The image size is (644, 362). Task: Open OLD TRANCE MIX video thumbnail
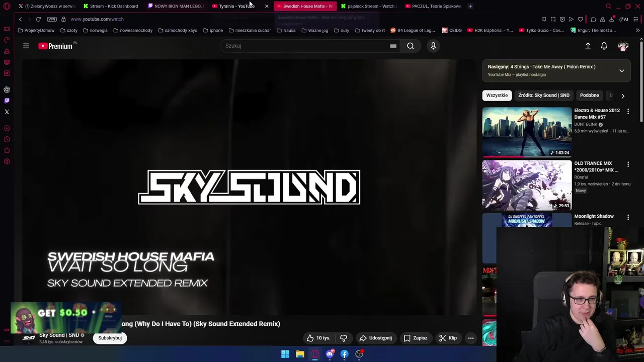[x=527, y=185]
